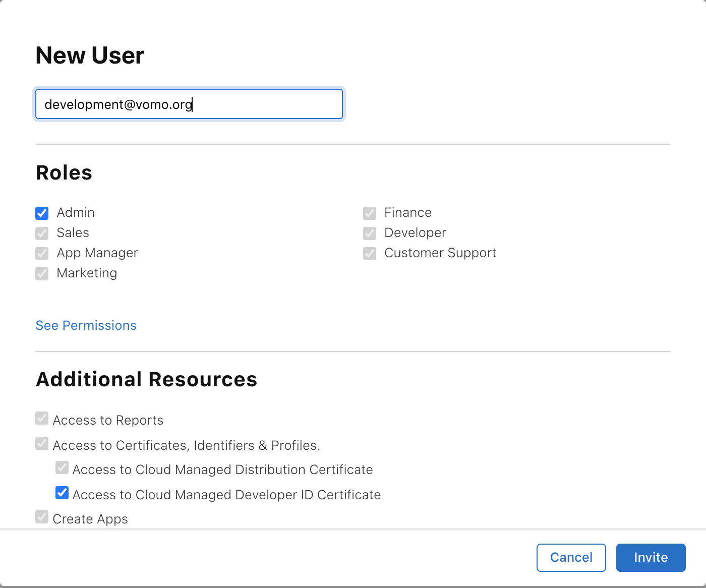
Task: Toggle Access to Reports checkbox
Action: tap(42, 418)
